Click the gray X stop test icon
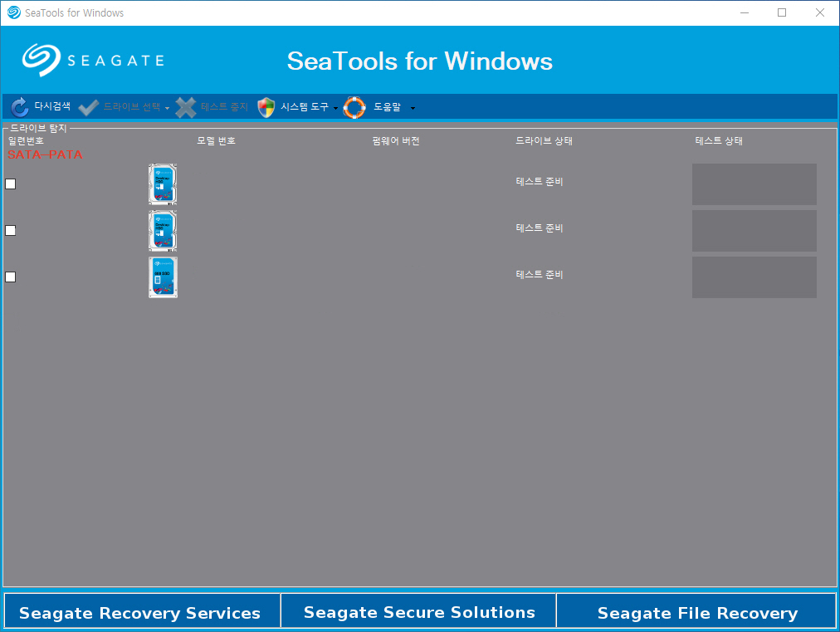This screenshot has height=632, width=840. point(186,107)
